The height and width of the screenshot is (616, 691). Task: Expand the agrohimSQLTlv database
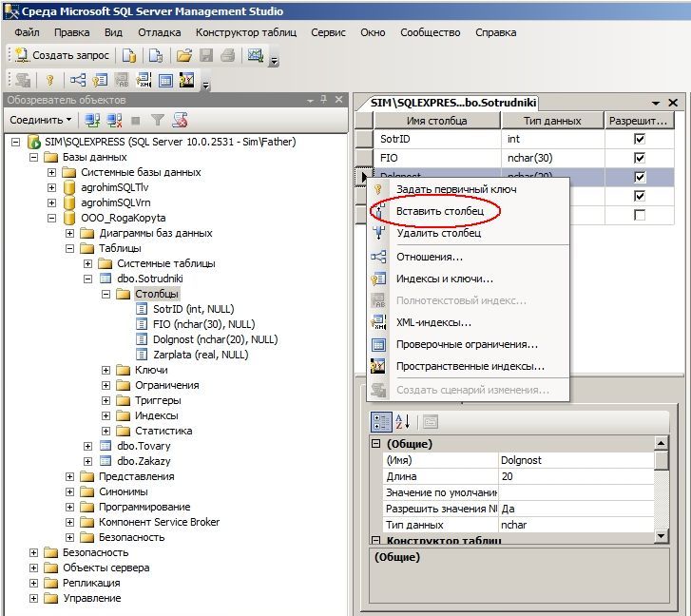(52, 187)
